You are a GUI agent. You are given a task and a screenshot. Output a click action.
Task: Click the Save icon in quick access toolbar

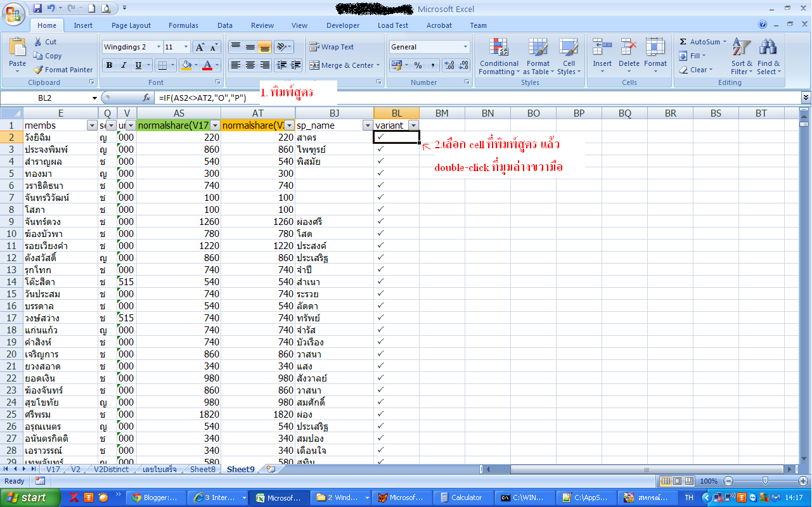click(x=37, y=8)
